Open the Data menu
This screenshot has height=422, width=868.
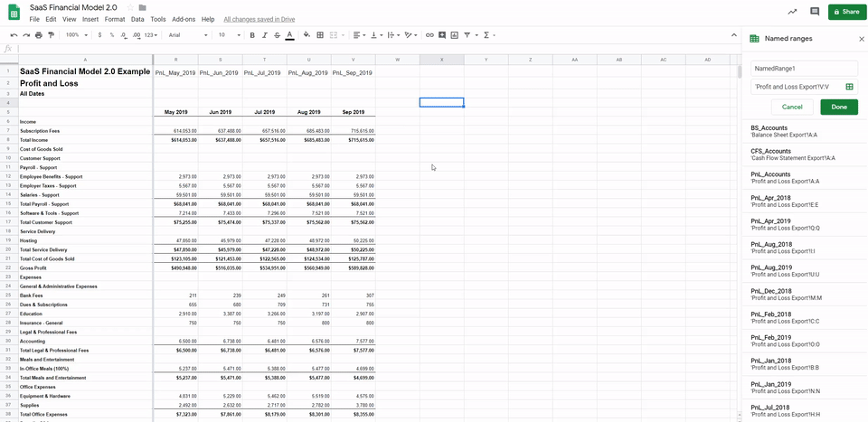click(137, 19)
